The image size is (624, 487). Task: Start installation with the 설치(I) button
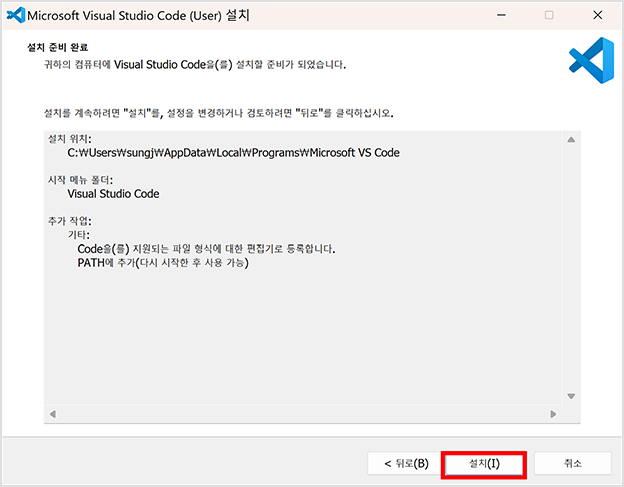(x=484, y=464)
